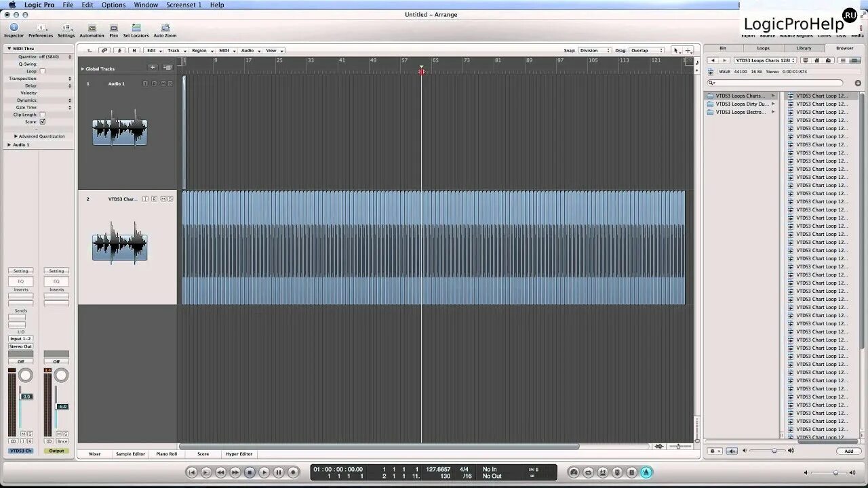
Task: Open the Snap Division dropdown
Action: click(x=595, y=50)
